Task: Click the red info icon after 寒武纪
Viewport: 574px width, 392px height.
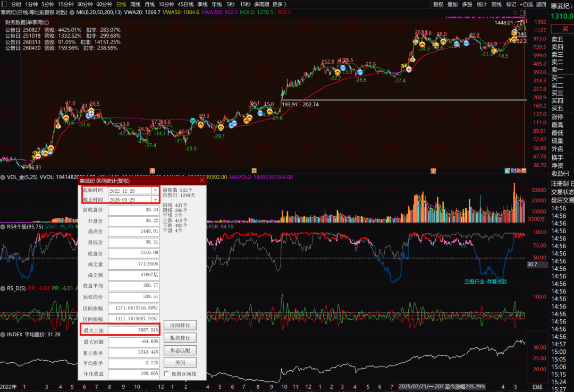Action: [571, 5]
